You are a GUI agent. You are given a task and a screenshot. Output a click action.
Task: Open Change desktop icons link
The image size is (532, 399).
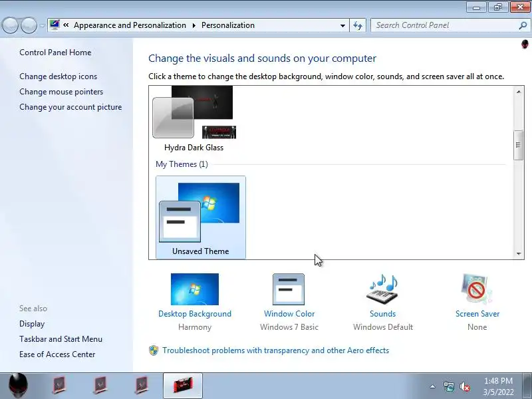pyautogui.click(x=58, y=76)
